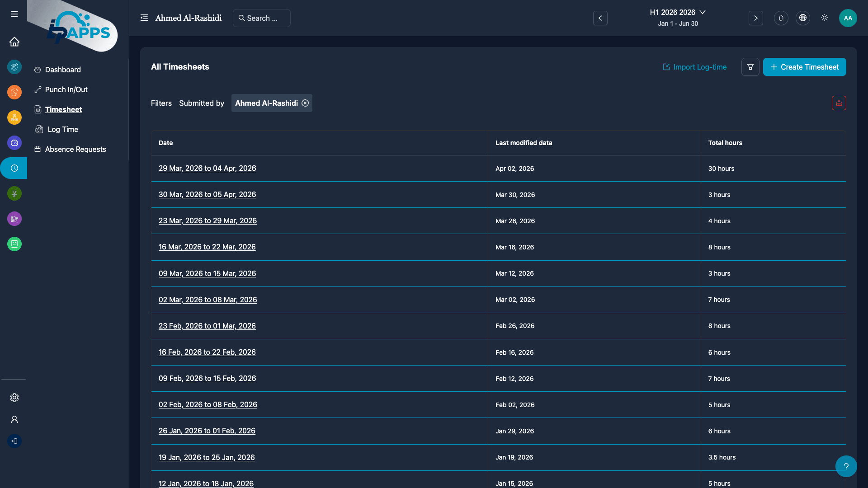This screenshot has height=488, width=868.
Task: Click the home icon in left rail
Action: 14,42
